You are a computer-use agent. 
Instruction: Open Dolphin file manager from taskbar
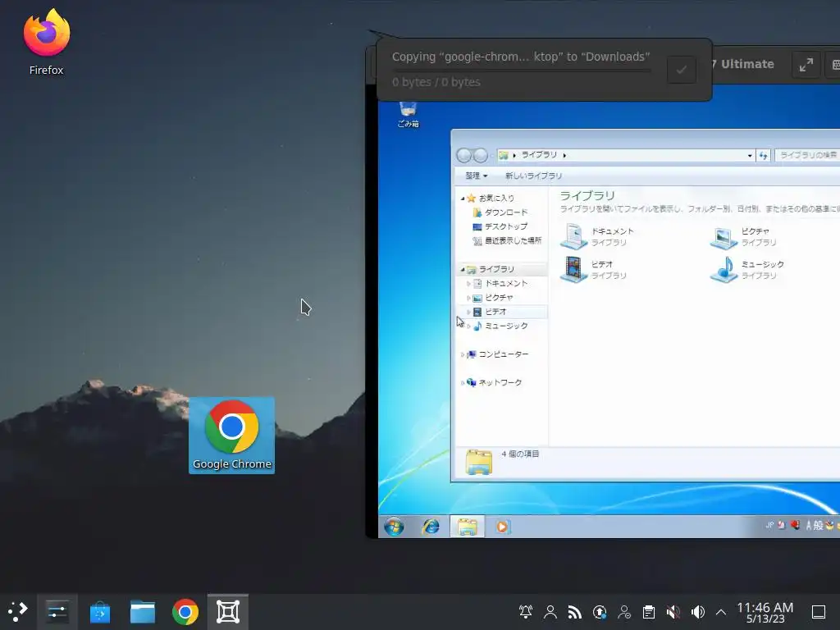point(143,612)
